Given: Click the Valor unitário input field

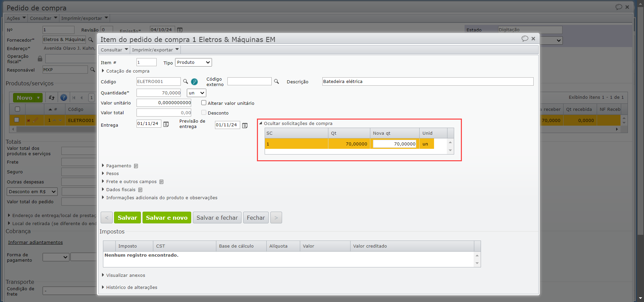Looking at the screenshot, I should [164, 103].
